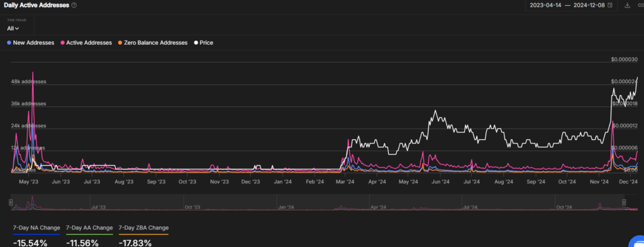The height and width of the screenshot is (247, 644).
Task: Click the 7-Day ZBA Change label
Action: coord(143,227)
